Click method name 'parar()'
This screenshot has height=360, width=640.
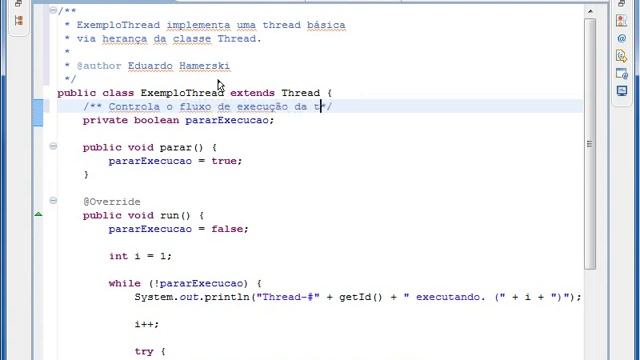tap(181, 147)
